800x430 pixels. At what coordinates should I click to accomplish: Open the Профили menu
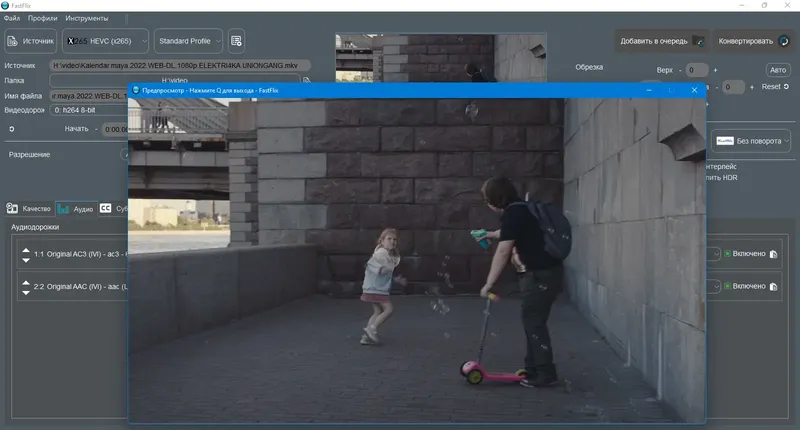coord(42,18)
